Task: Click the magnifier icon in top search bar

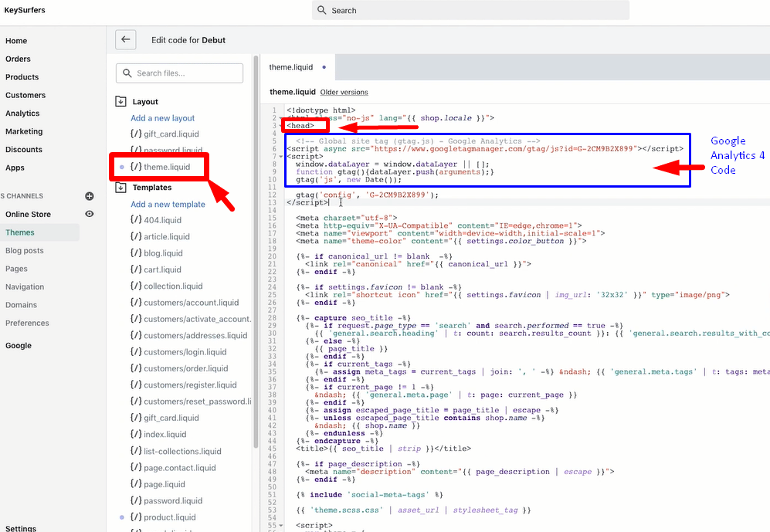Action: [x=321, y=10]
